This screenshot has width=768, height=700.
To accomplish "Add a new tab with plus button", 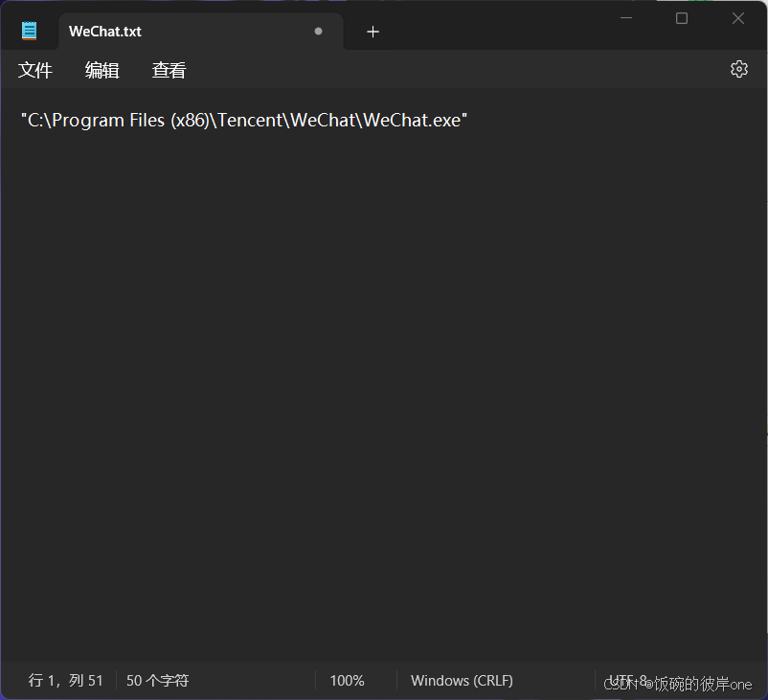I will (x=373, y=32).
